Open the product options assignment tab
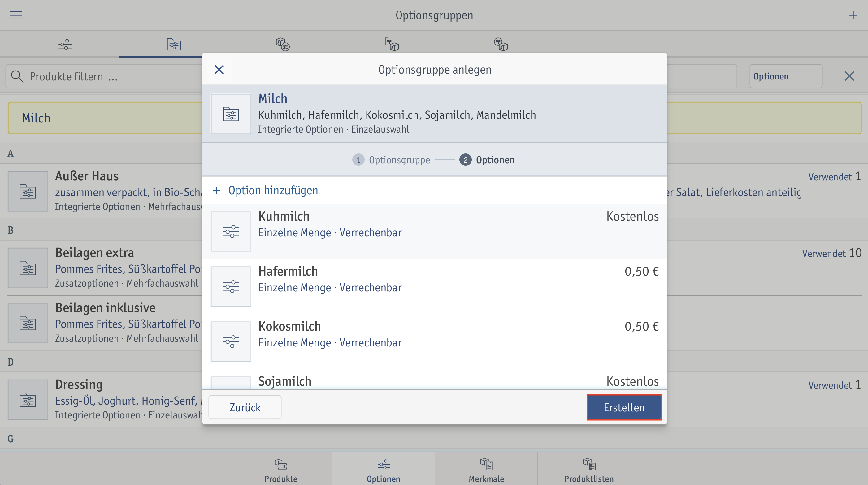868x485 pixels. coord(283,44)
